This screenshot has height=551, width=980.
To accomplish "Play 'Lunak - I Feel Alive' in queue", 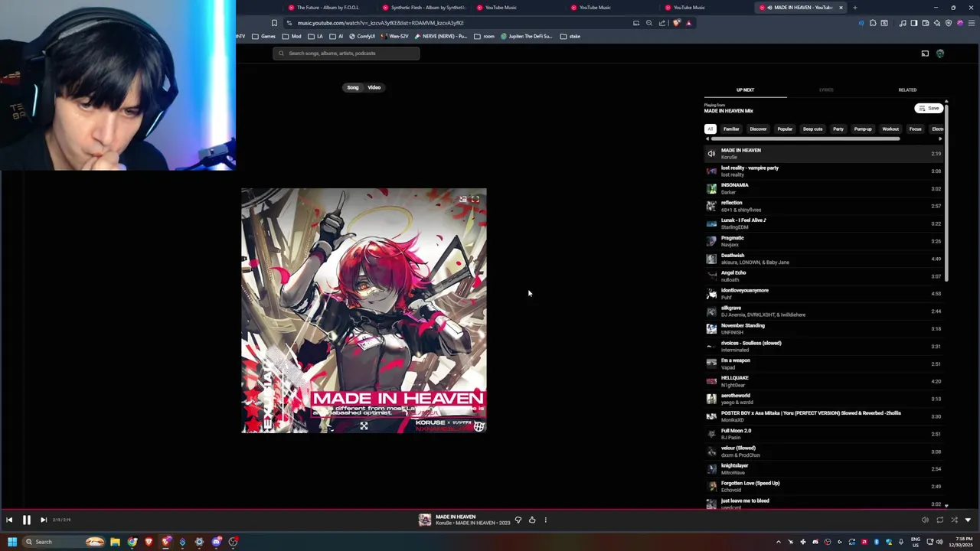I will (x=824, y=223).
